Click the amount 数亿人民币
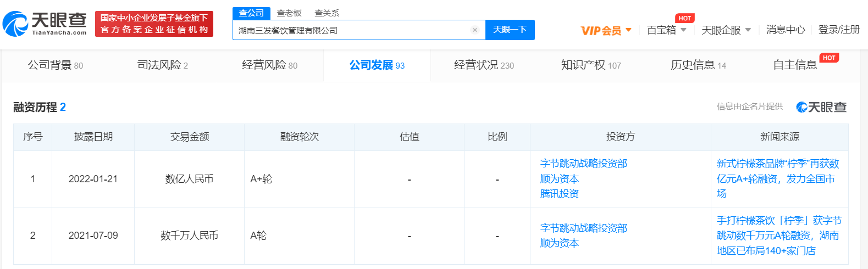This screenshot has width=868, height=269. [x=189, y=179]
